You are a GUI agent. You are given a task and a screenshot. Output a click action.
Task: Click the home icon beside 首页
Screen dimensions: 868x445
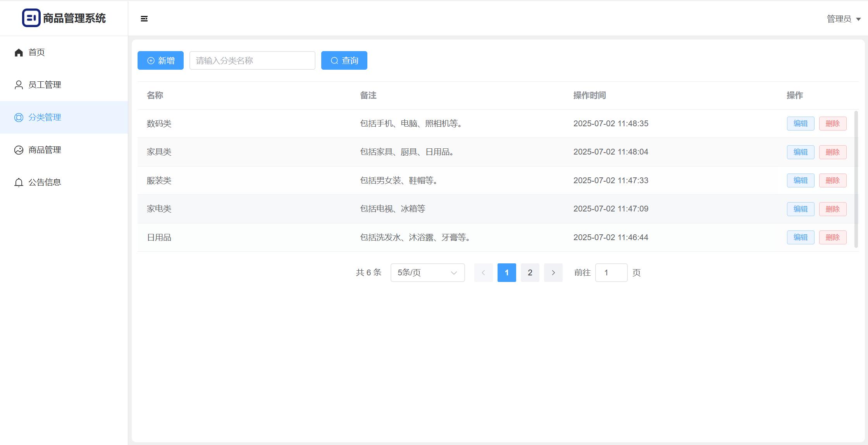click(x=19, y=52)
